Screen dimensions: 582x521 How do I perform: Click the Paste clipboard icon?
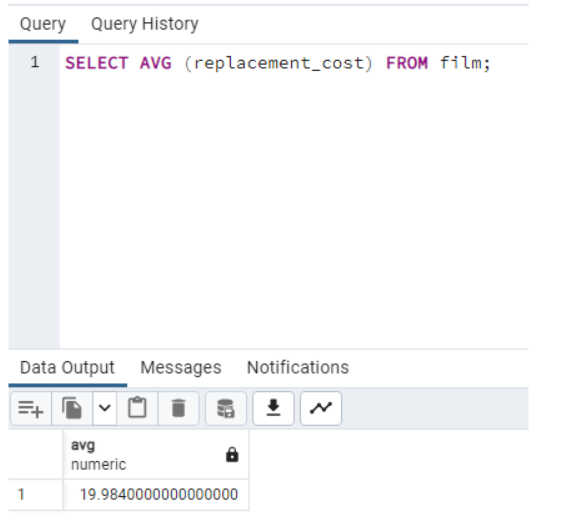point(137,409)
